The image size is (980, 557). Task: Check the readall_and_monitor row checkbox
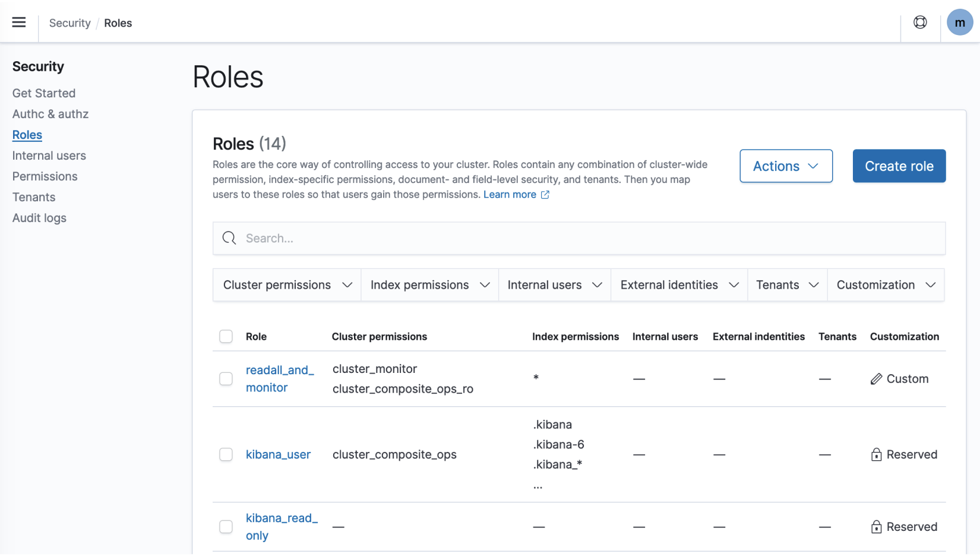tap(226, 378)
